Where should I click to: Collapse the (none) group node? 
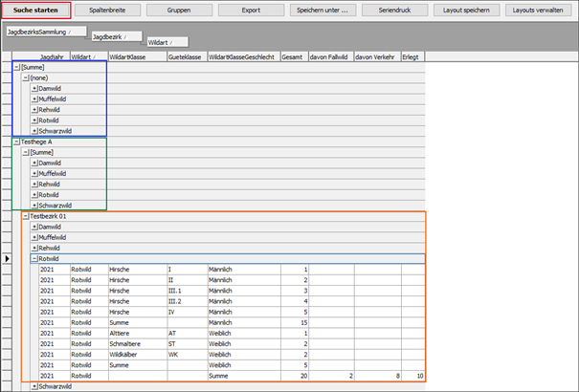click(x=26, y=78)
